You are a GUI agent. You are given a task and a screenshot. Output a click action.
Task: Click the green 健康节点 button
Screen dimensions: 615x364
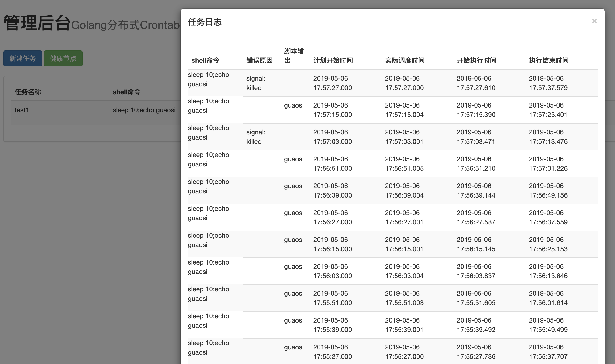(63, 58)
